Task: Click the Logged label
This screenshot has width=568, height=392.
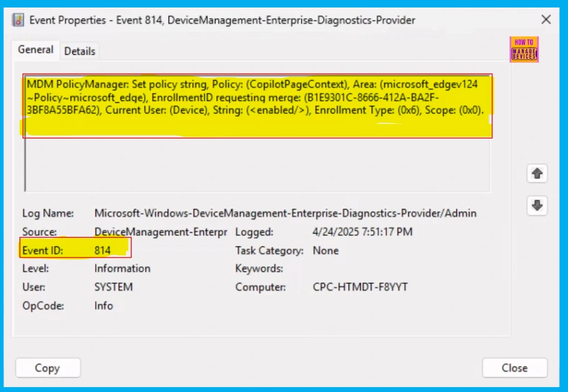Action: [254, 232]
